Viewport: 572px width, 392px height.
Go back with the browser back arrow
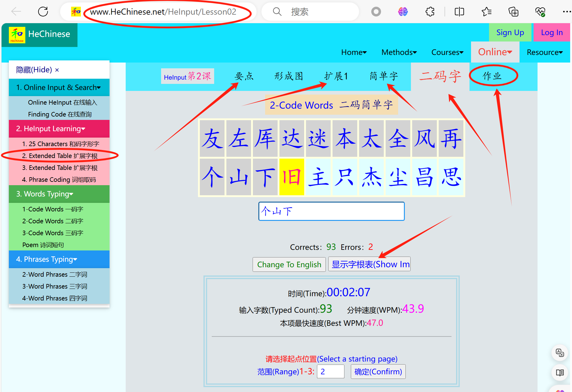tap(16, 12)
